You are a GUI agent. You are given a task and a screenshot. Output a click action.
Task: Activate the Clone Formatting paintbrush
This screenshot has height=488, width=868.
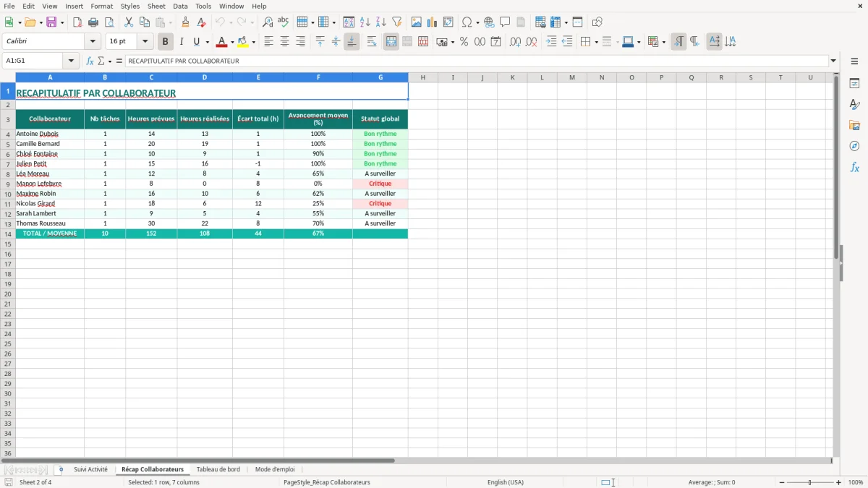pyautogui.click(x=185, y=22)
